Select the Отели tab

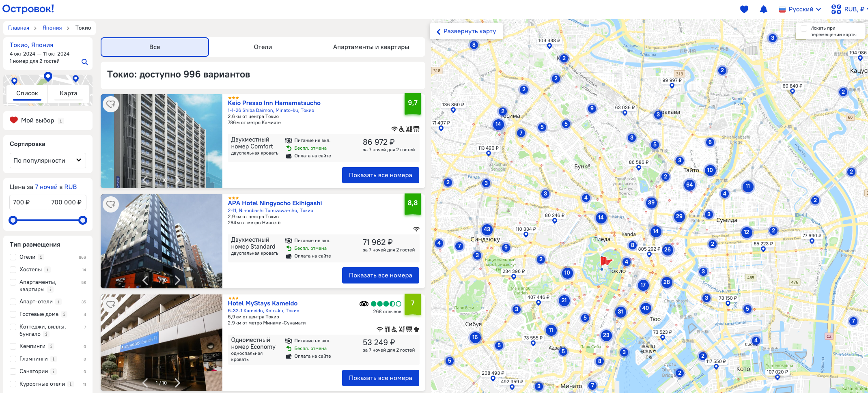click(x=263, y=47)
